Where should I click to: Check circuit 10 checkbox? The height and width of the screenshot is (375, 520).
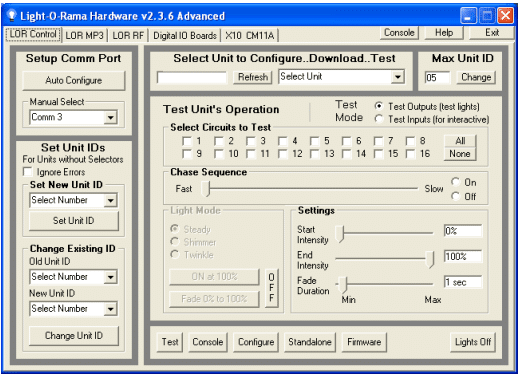219,154
